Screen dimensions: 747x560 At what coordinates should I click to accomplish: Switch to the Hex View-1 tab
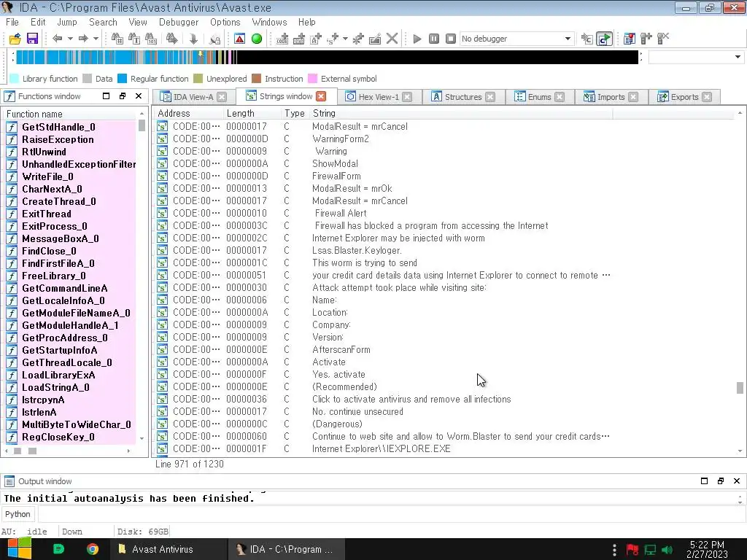(379, 97)
